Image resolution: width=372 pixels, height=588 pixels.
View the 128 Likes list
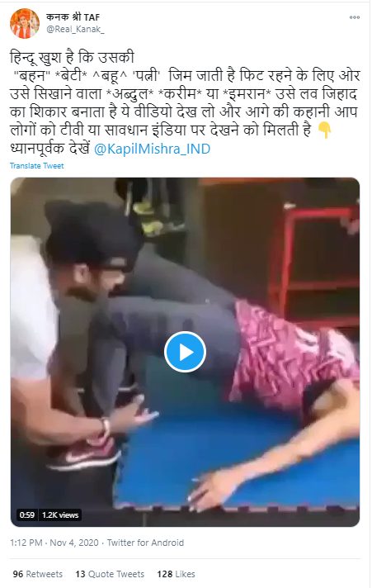point(176,574)
